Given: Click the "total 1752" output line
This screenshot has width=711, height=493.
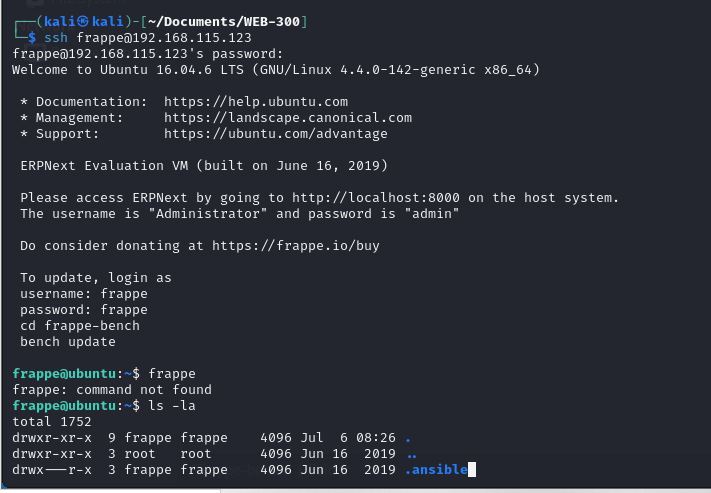Looking at the screenshot, I should 52,422.
